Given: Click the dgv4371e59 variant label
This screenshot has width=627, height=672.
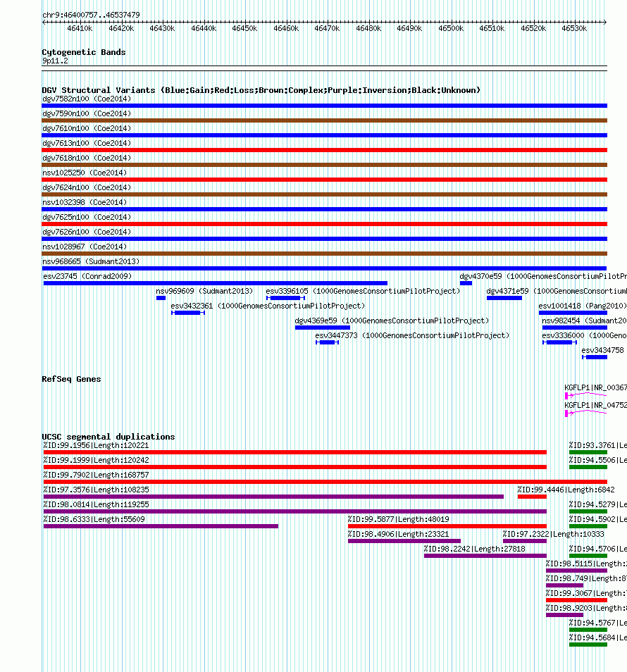Looking at the screenshot, I should coord(557,291).
